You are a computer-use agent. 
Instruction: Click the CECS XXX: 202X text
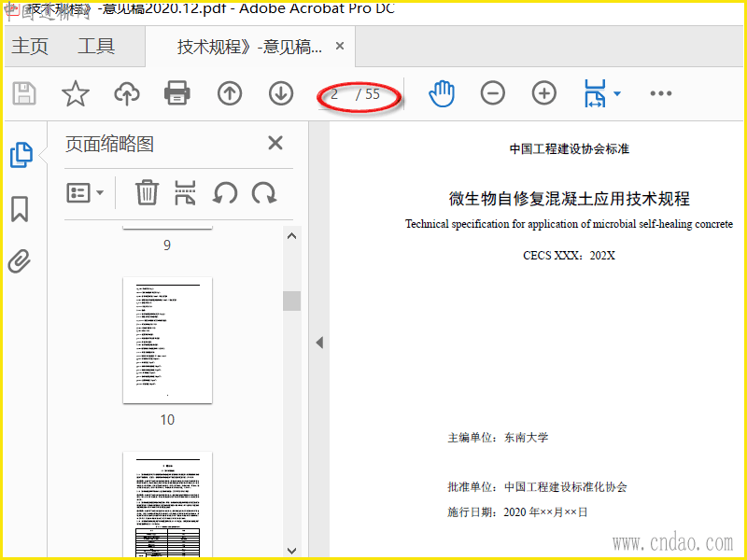[x=569, y=256]
